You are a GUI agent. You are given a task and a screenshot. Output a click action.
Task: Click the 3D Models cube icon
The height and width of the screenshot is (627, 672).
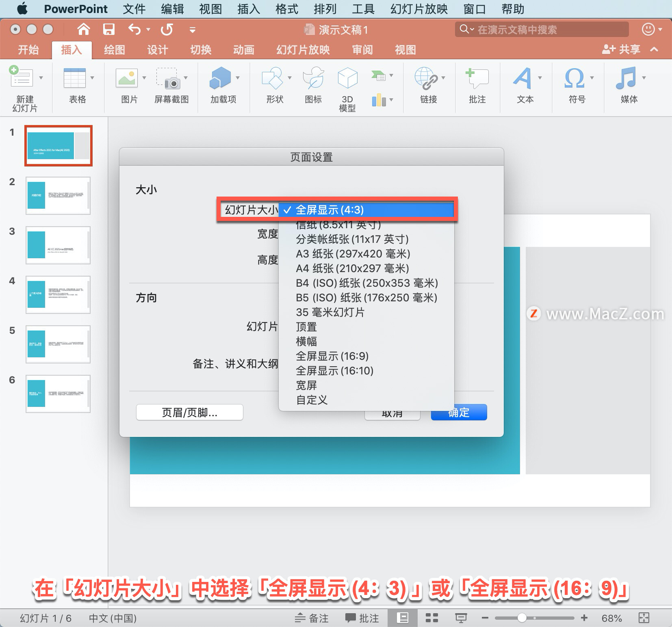(348, 78)
